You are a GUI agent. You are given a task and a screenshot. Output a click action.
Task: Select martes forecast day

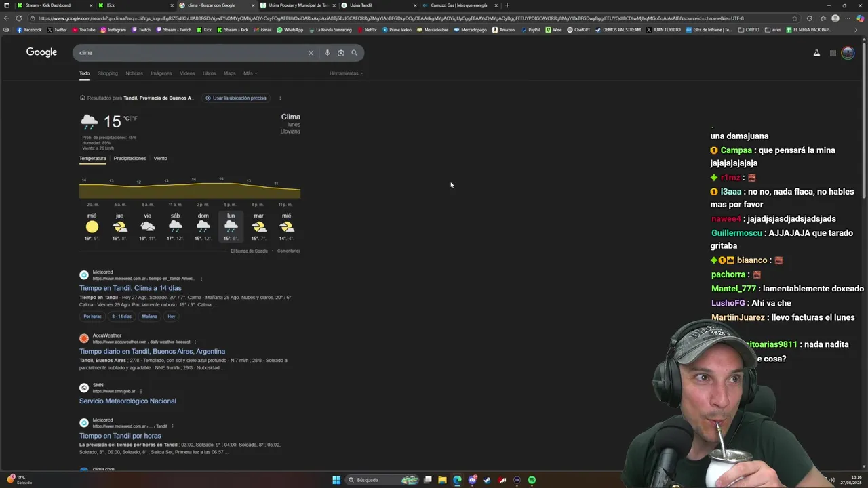tap(258, 227)
